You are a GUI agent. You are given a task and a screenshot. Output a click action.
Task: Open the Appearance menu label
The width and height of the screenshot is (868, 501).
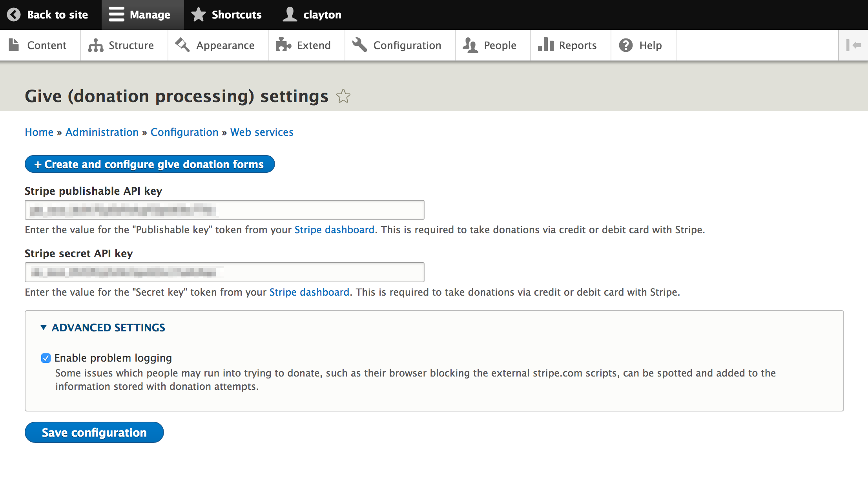pos(225,46)
